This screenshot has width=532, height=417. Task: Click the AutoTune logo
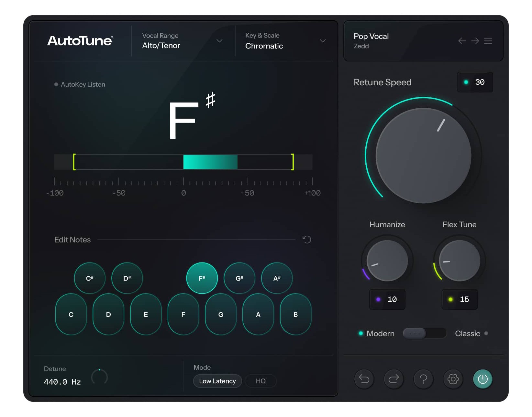click(80, 41)
